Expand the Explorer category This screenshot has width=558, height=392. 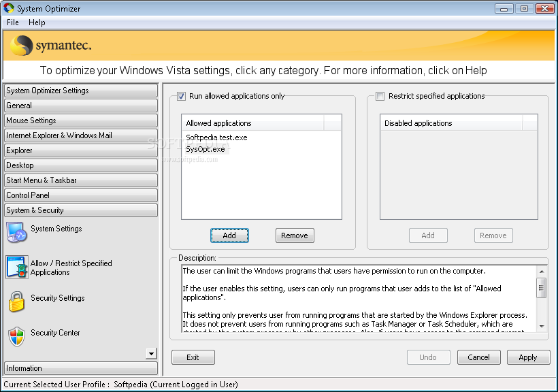81,150
